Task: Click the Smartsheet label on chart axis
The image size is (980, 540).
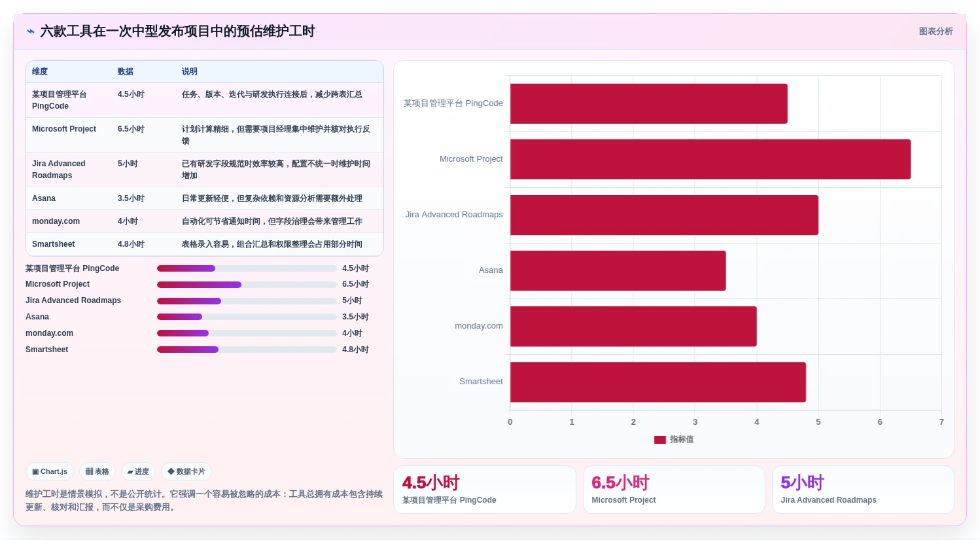Action: [x=481, y=382]
